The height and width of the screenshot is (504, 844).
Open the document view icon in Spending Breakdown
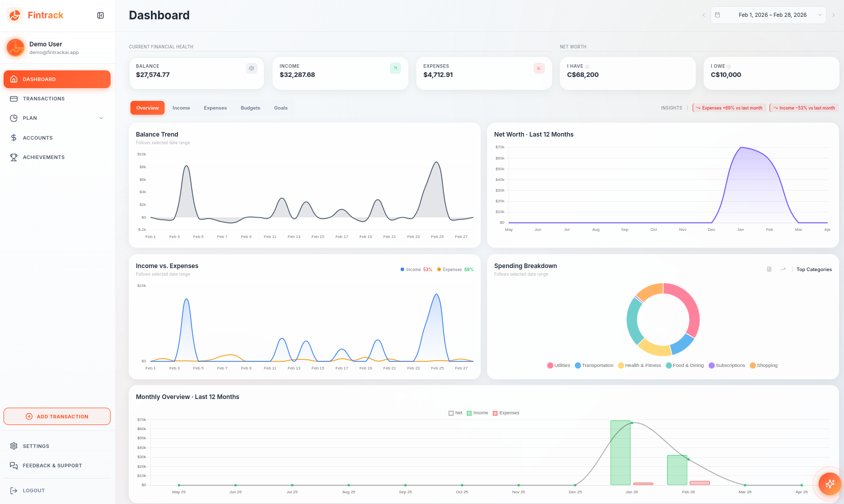(x=769, y=269)
